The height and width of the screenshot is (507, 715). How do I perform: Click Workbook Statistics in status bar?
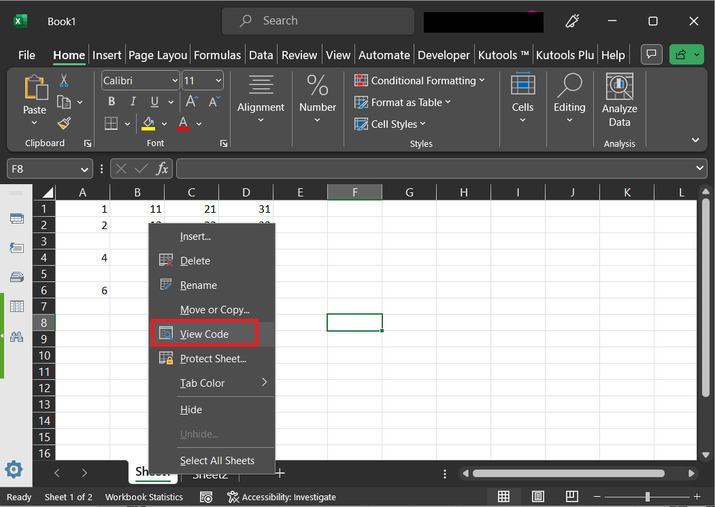(144, 497)
